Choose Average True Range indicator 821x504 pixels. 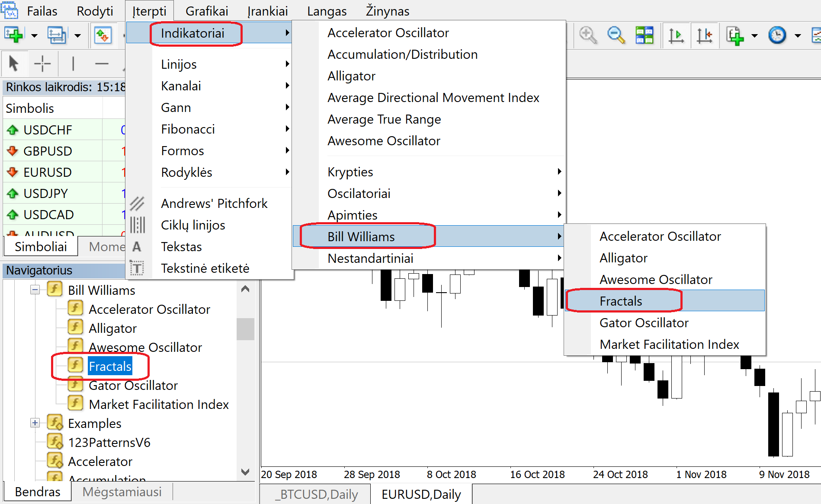(428, 119)
